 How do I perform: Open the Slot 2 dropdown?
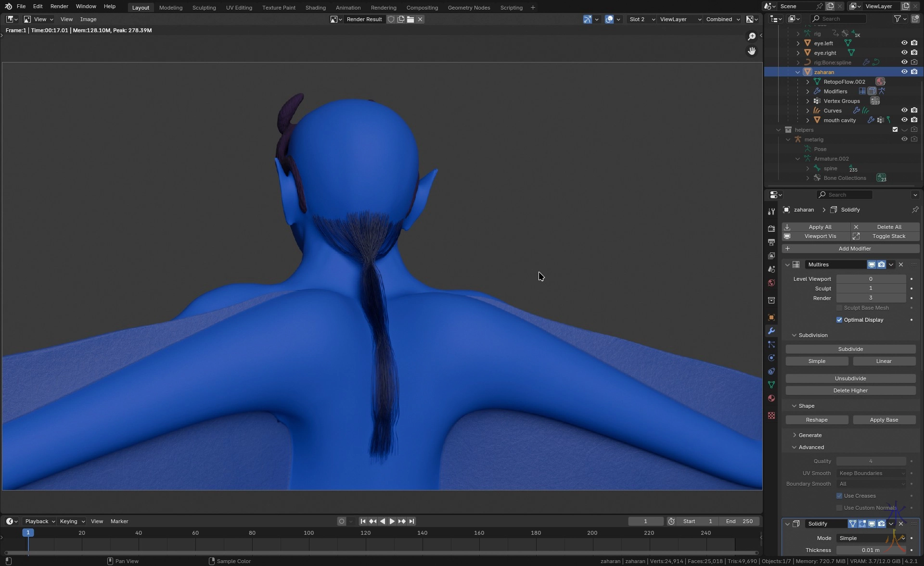click(642, 19)
